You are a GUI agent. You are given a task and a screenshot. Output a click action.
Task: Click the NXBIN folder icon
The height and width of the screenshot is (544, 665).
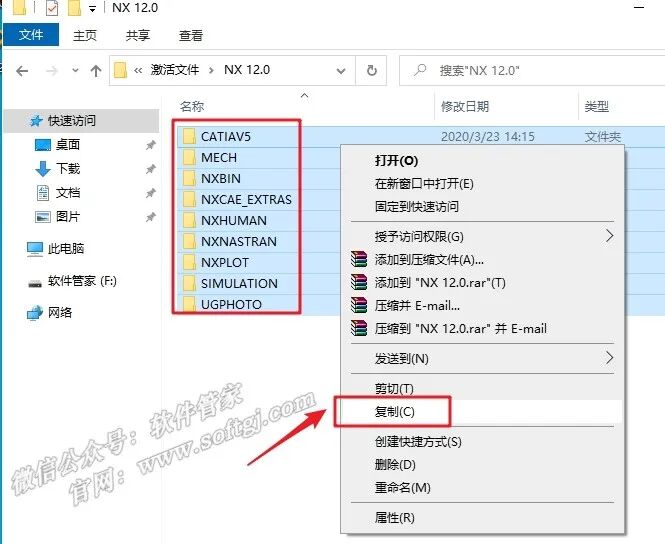(x=189, y=178)
